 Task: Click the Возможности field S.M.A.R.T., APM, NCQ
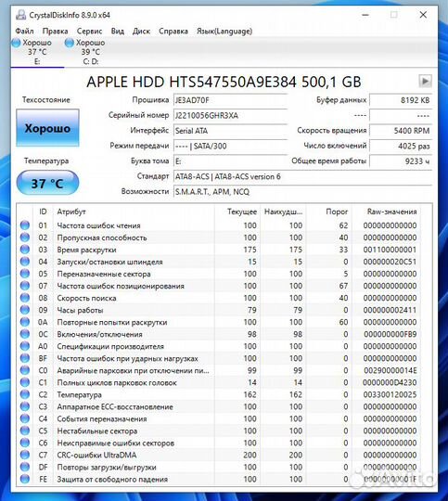[x=302, y=192]
